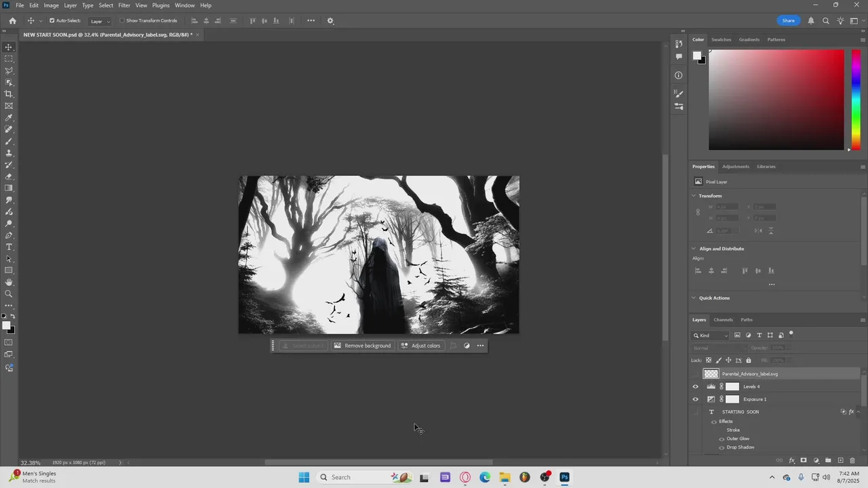Open the Layers panel menu
This screenshot has height=488, width=868.
863,320
